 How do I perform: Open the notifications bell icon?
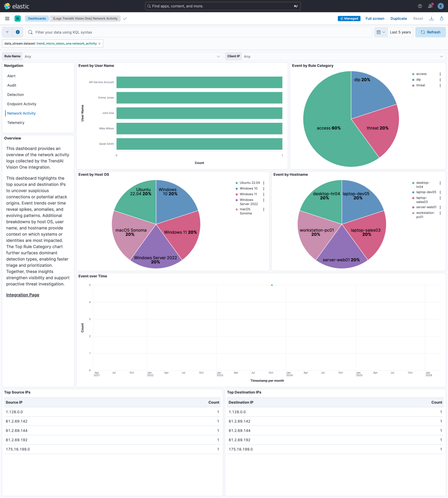click(x=430, y=6)
